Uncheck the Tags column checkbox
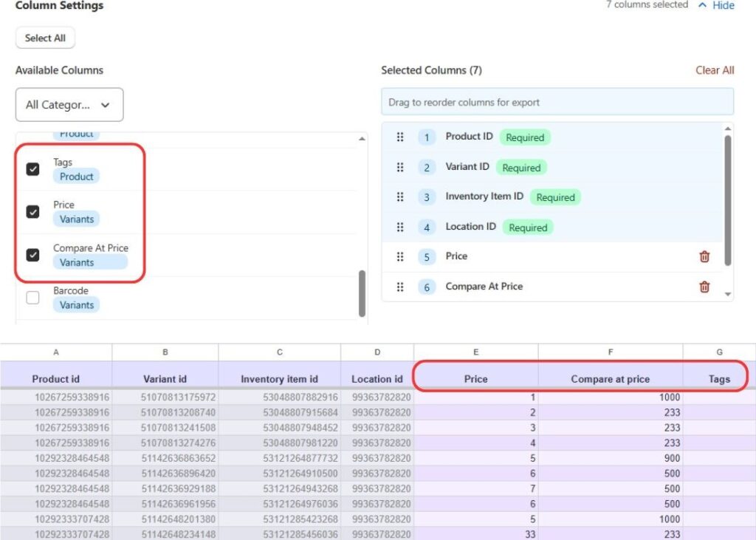756x540 pixels. [x=33, y=169]
